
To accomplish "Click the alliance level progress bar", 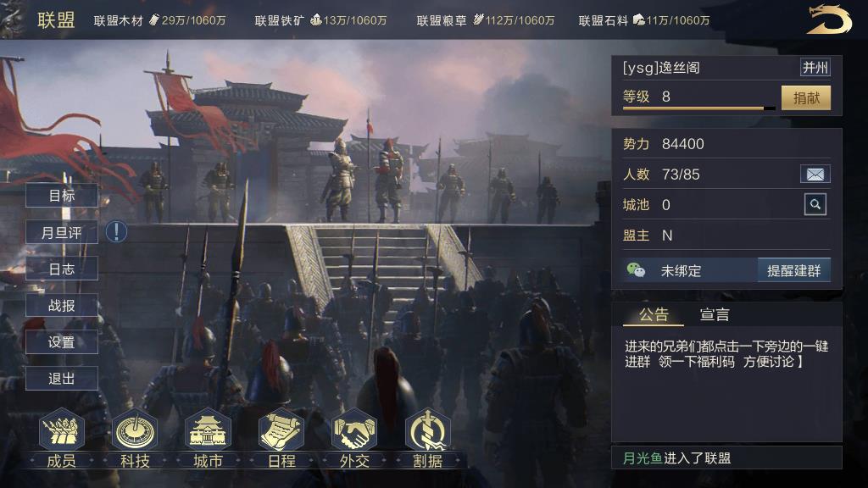I will [x=698, y=108].
